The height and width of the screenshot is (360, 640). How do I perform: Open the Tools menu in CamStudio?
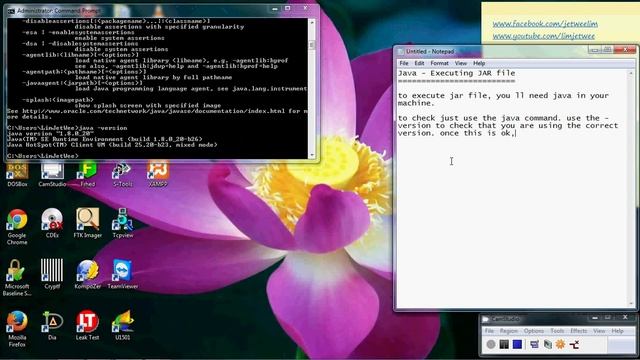557,331
